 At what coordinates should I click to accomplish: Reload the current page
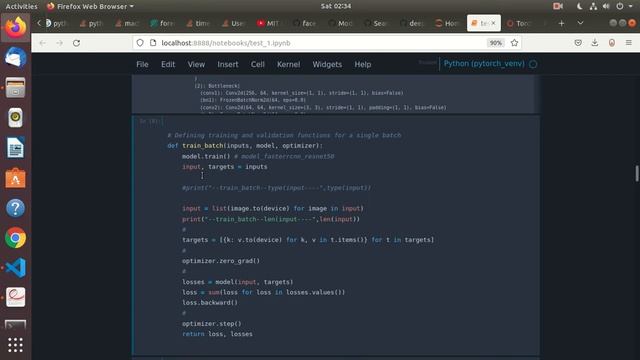(x=76, y=43)
